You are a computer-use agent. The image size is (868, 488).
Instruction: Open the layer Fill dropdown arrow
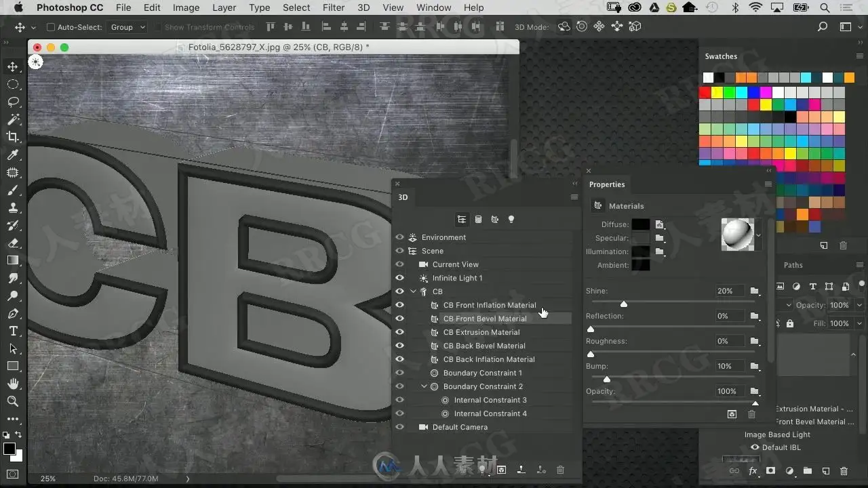click(x=859, y=323)
